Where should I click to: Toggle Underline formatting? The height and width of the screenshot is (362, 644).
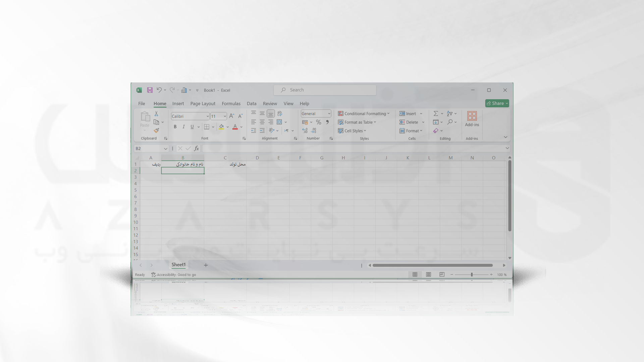[x=192, y=127]
